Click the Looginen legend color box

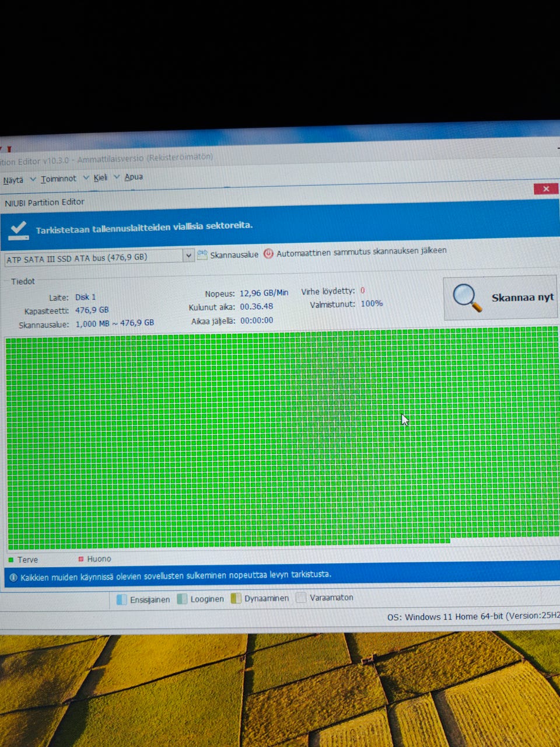(x=182, y=599)
